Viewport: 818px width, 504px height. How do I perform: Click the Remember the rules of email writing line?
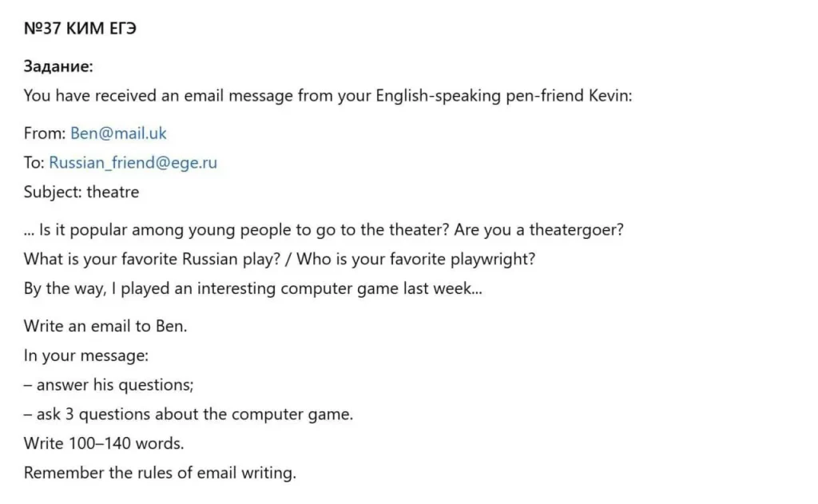pos(160,473)
